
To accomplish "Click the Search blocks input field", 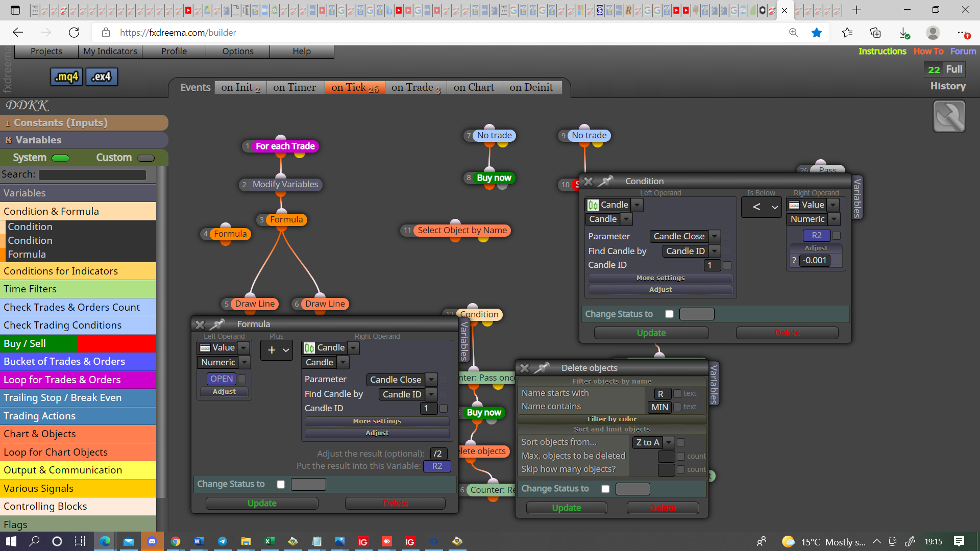I will pos(92,174).
